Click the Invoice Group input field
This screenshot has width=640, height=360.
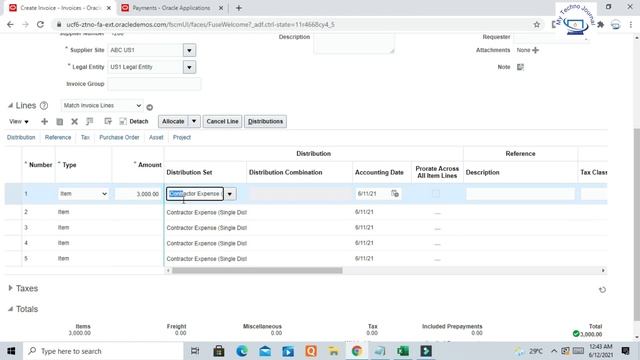[x=154, y=84]
